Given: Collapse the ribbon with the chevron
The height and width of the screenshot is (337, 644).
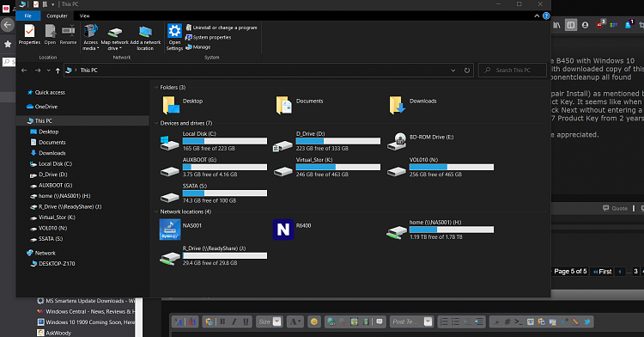Looking at the screenshot, I should coord(537,16).
